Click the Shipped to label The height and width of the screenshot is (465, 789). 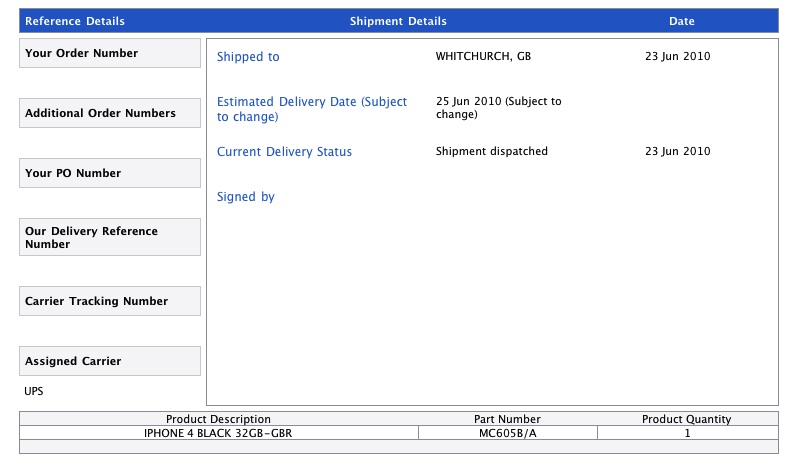point(248,57)
